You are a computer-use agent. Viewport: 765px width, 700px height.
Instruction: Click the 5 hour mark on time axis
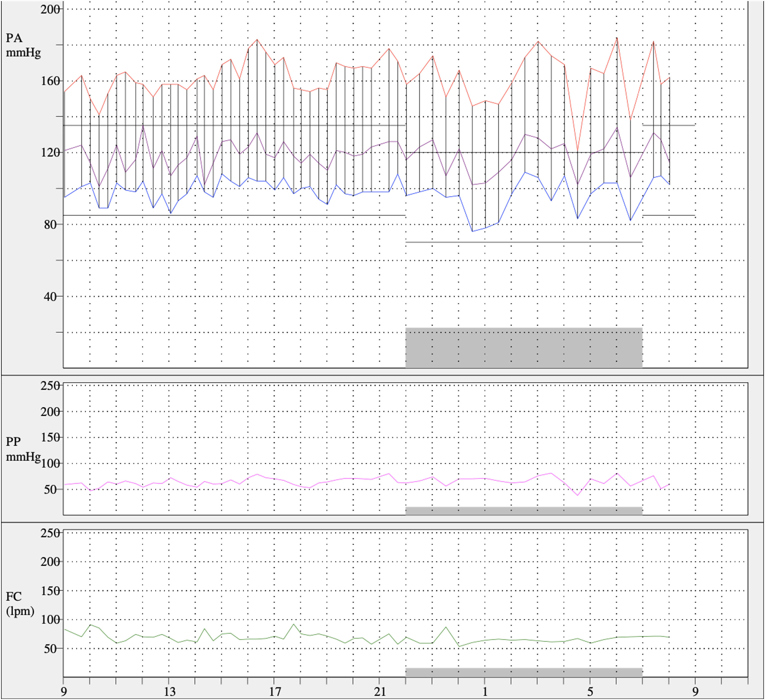(590, 692)
